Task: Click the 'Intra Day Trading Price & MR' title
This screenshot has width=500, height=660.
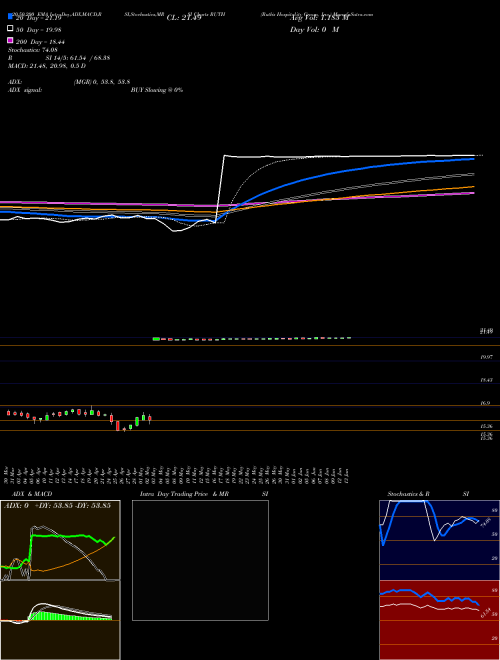Action: point(184,494)
